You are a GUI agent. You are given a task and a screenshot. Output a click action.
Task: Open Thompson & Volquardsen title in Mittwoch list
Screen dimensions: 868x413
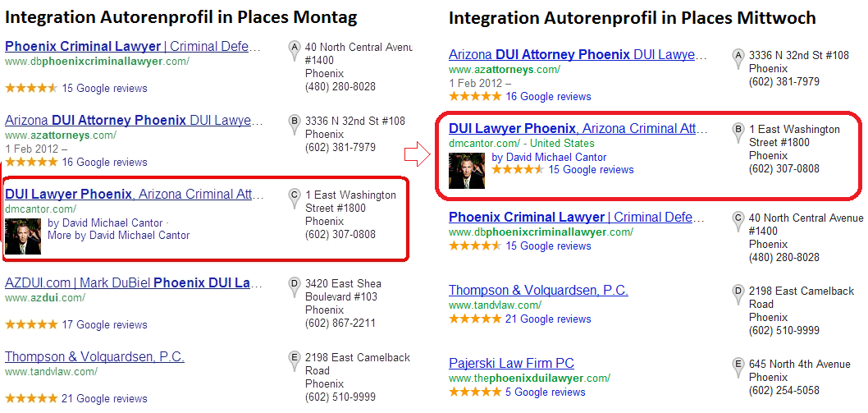[x=539, y=290]
